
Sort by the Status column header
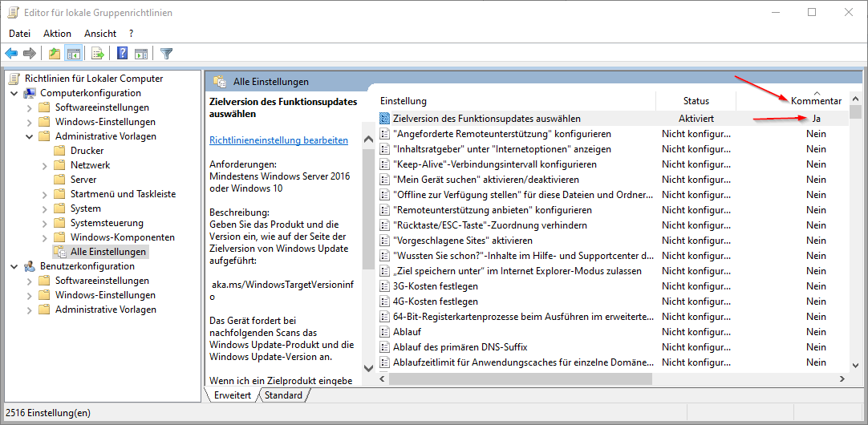pyautogui.click(x=696, y=101)
